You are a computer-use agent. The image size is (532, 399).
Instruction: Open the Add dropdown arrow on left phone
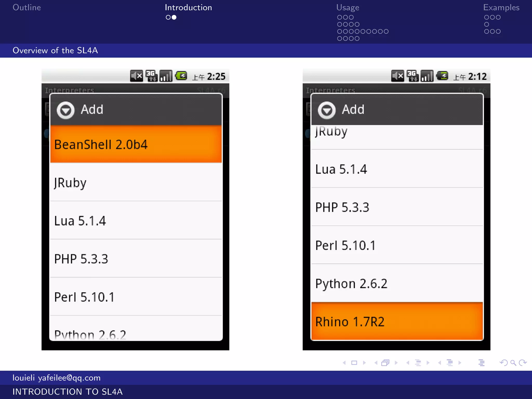click(65, 110)
